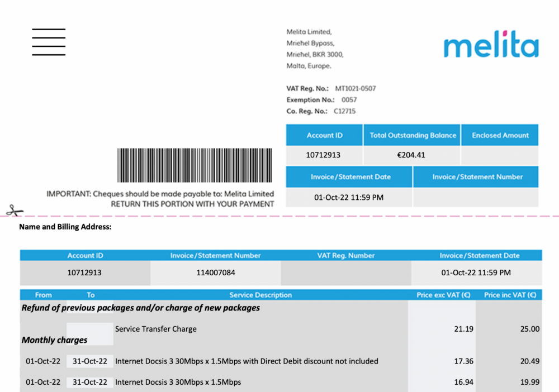Click the Account ID header in blue table
Screen dimensions: 559x392
coord(324,135)
